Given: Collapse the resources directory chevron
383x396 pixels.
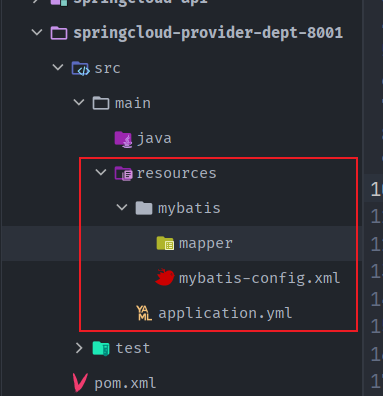Looking at the screenshot, I should [x=101, y=172].
